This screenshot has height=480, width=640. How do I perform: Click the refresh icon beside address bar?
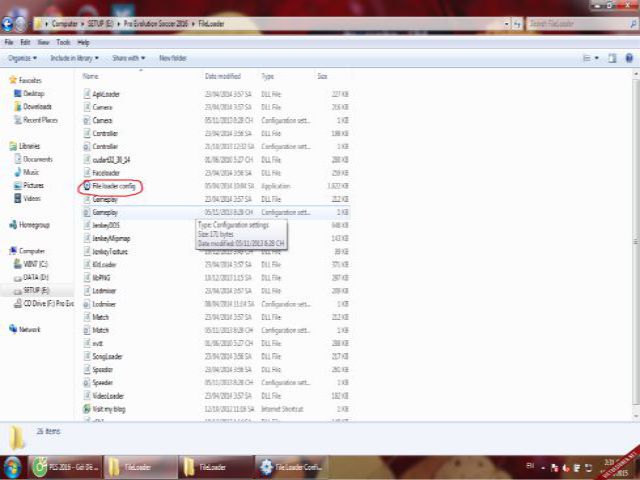[517, 24]
